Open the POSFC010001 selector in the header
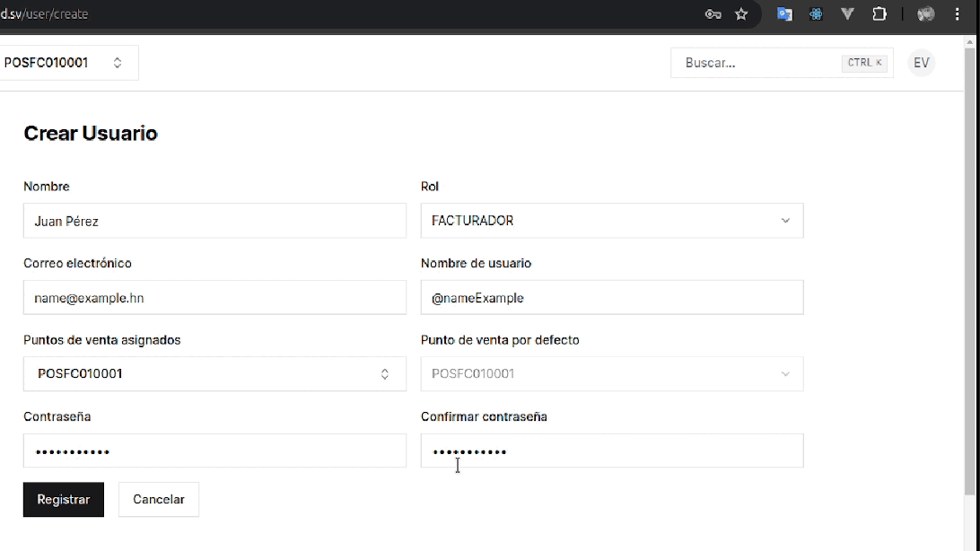 point(69,62)
